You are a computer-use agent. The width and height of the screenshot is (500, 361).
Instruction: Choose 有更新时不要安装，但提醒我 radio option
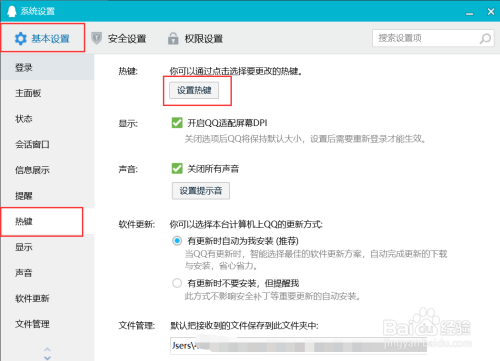point(177,283)
